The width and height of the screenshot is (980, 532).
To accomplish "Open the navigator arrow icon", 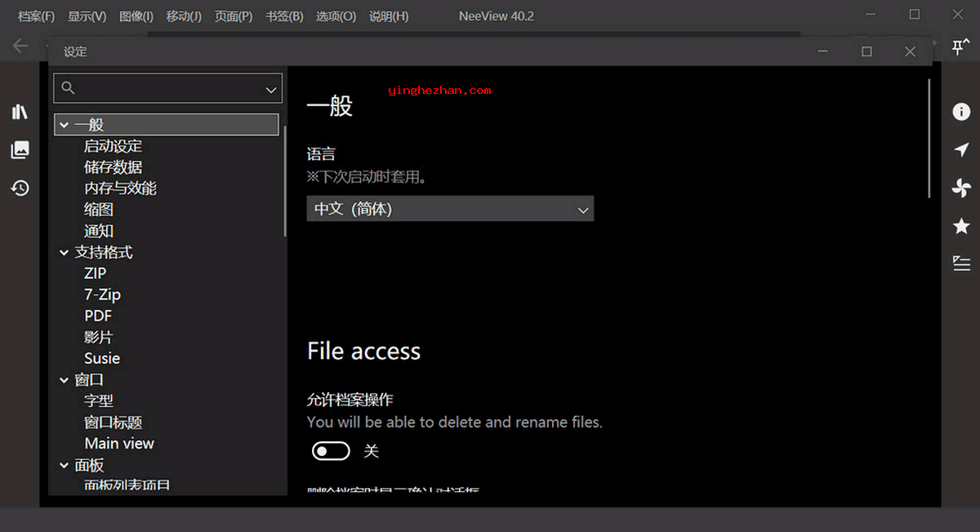I will tap(961, 150).
